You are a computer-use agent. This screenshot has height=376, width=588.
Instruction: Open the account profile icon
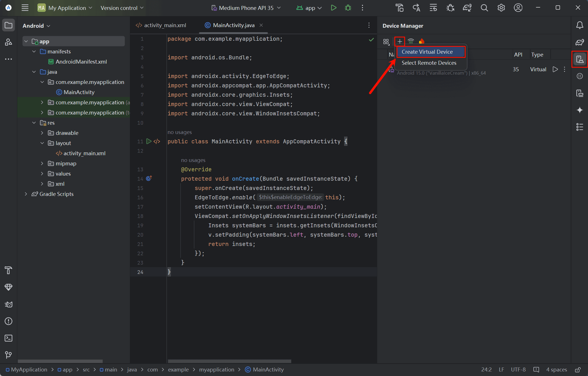coord(518,8)
